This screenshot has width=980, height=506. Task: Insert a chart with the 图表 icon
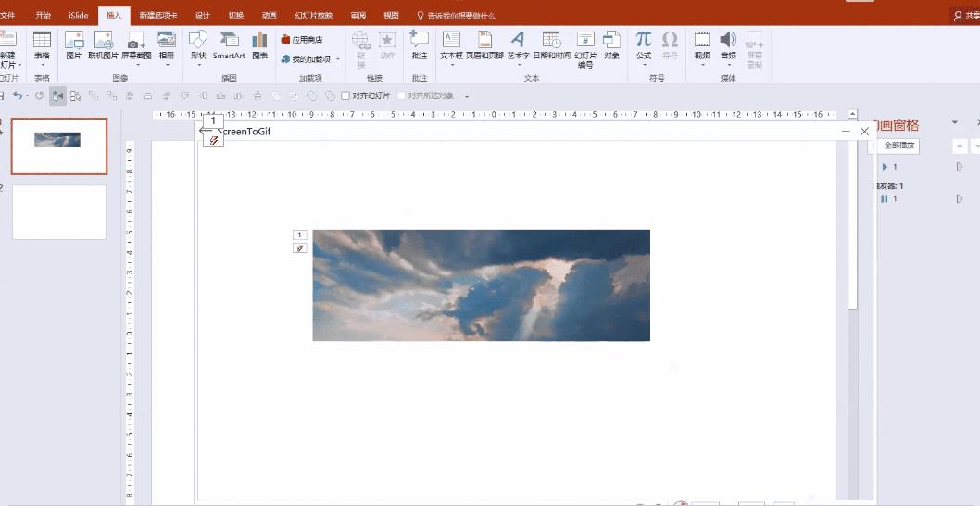tap(260, 44)
